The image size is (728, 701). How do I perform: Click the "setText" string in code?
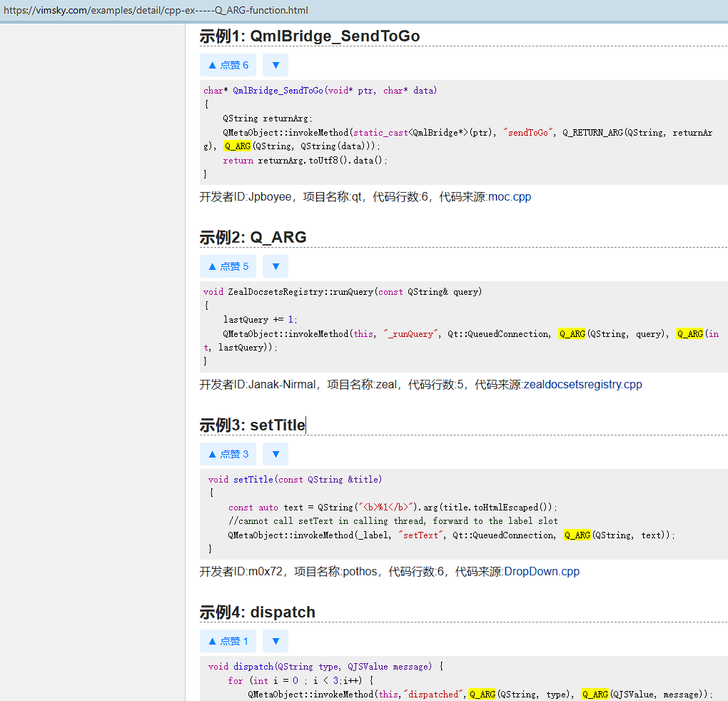(x=422, y=535)
